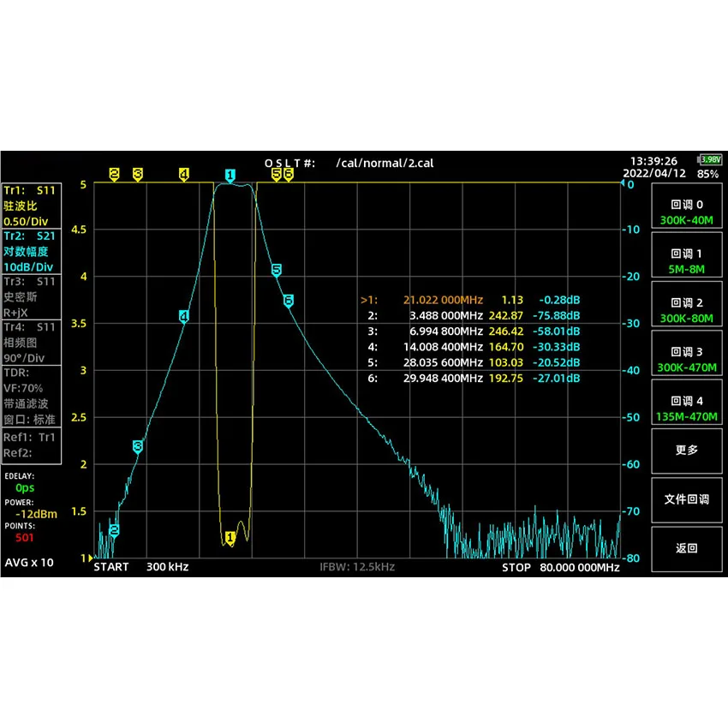Screen dimensions: 728x728
Task: Open the TDR settings panel
Action: pos(32,396)
